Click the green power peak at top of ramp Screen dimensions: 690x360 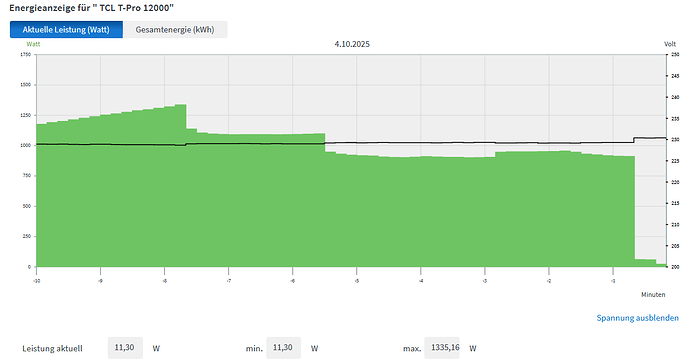[x=181, y=105]
